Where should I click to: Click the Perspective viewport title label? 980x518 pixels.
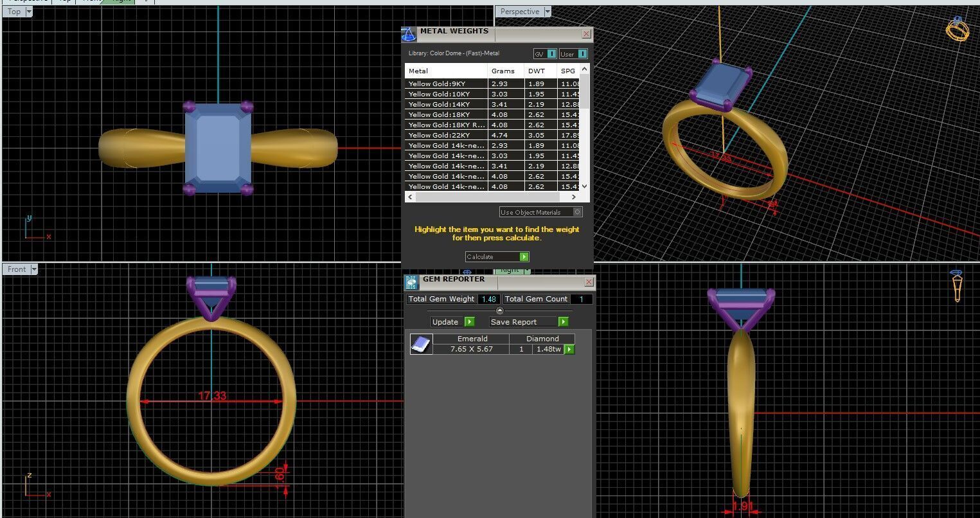pyautogui.click(x=520, y=12)
